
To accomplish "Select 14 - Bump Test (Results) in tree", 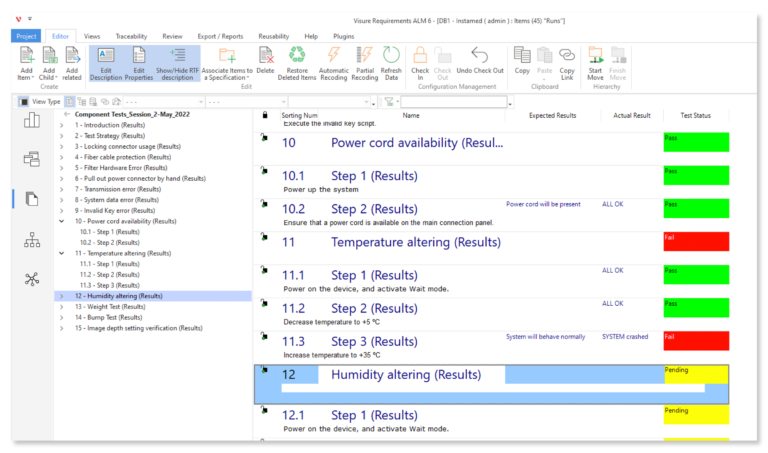I will (x=108, y=317).
